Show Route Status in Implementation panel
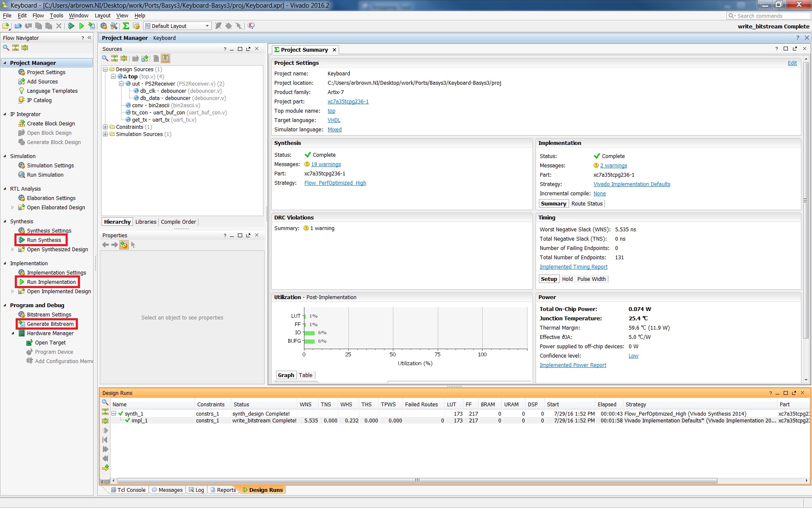This screenshot has width=812, height=508. pos(587,204)
